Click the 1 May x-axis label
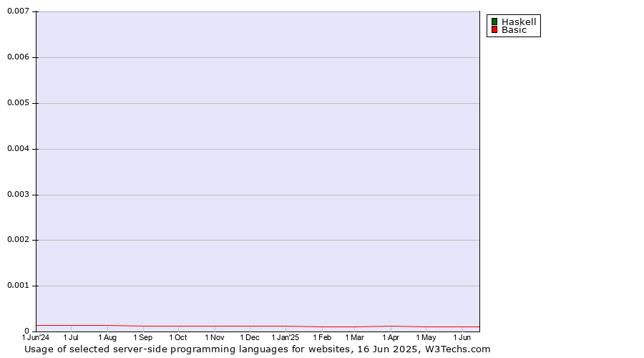The width and height of the screenshot is (644, 358). (426, 337)
